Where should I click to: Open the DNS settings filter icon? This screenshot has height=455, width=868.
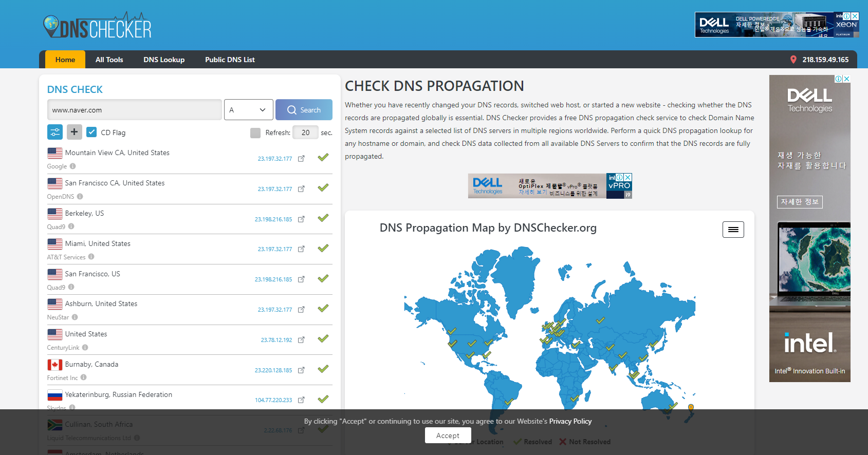tap(55, 132)
